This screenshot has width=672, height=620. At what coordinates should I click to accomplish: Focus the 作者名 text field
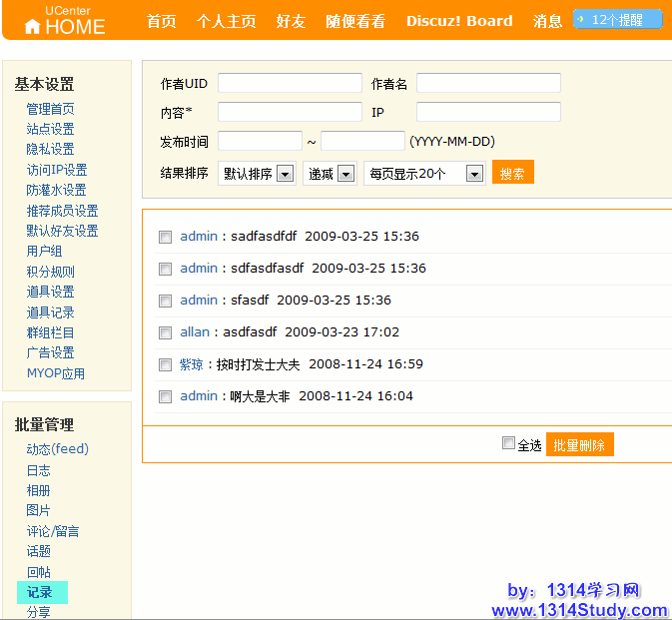tap(488, 83)
